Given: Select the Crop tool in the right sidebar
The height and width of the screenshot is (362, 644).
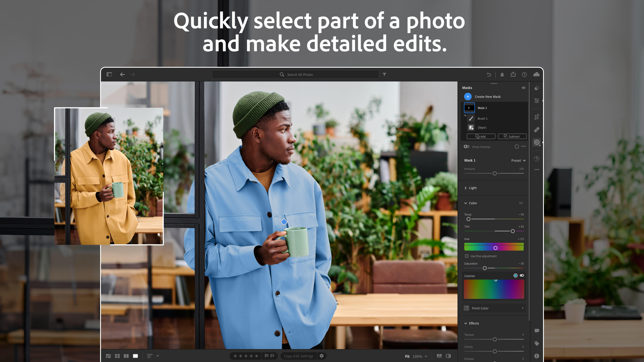Looking at the screenshot, I should click(x=536, y=117).
